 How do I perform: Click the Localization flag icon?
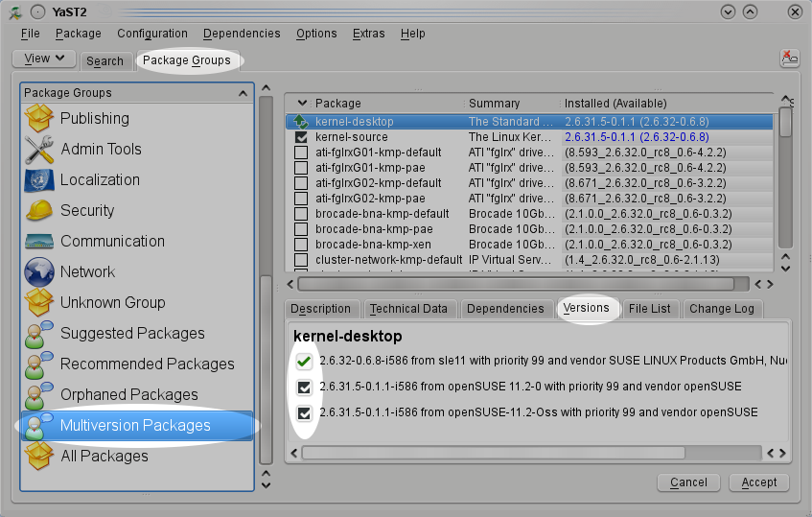point(39,179)
